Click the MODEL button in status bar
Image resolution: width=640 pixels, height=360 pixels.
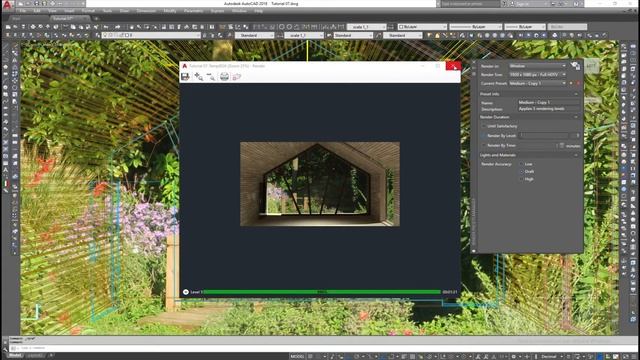(x=297, y=356)
